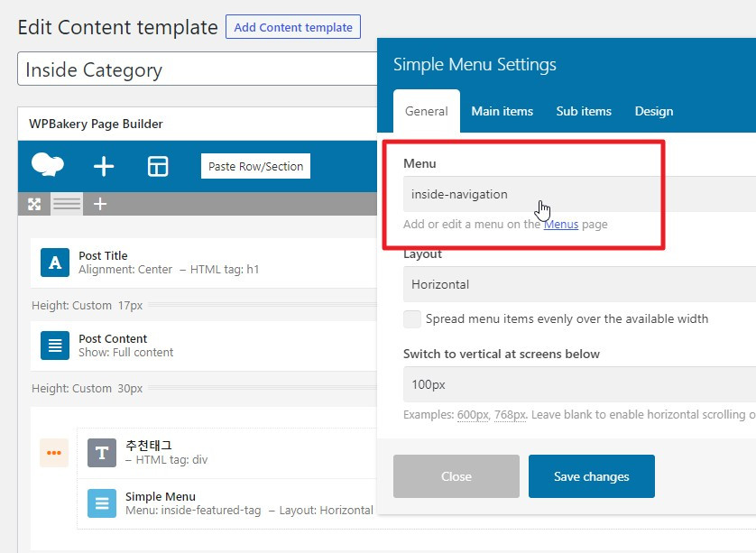Click the Simple Menu element label
The height and width of the screenshot is (553, 756).
tap(161, 496)
